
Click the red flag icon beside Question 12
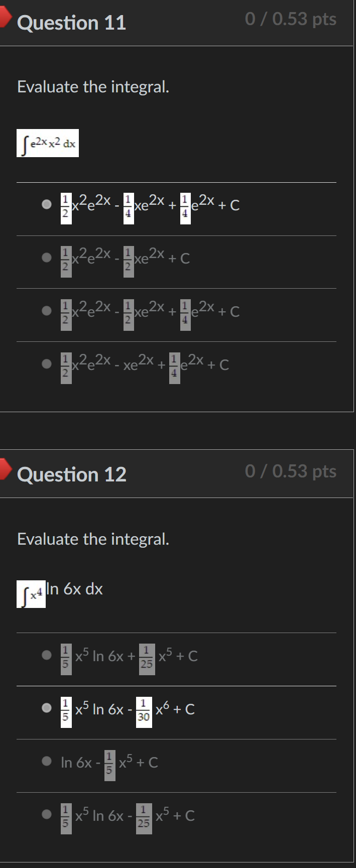5,471
